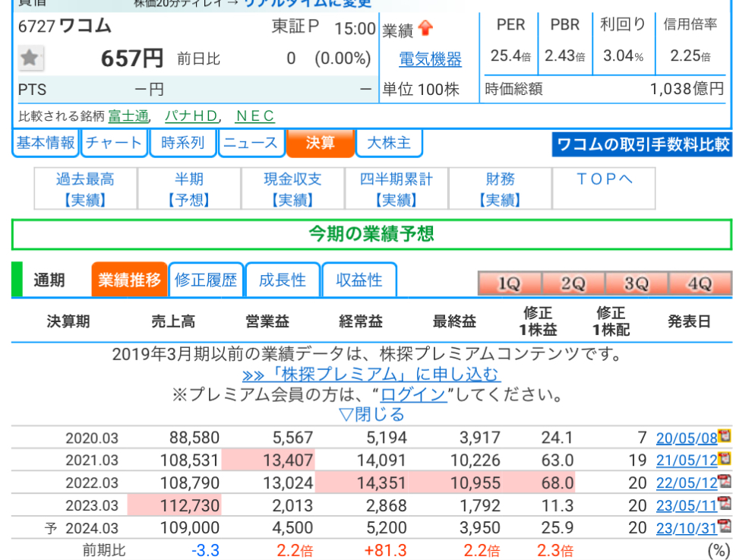This screenshot has width=755, height=560.
Task: Switch to 収益性 tab
Action: tap(359, 280)
